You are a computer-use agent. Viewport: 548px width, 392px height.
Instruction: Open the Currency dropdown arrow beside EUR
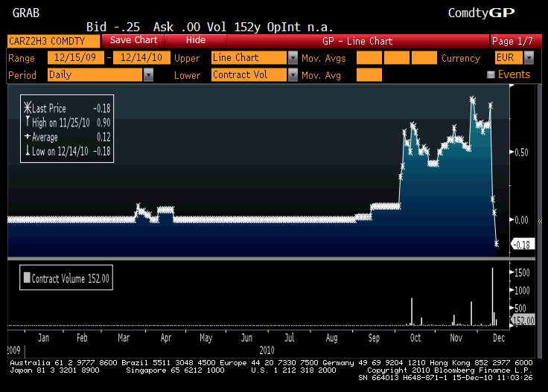click(529, 58)
